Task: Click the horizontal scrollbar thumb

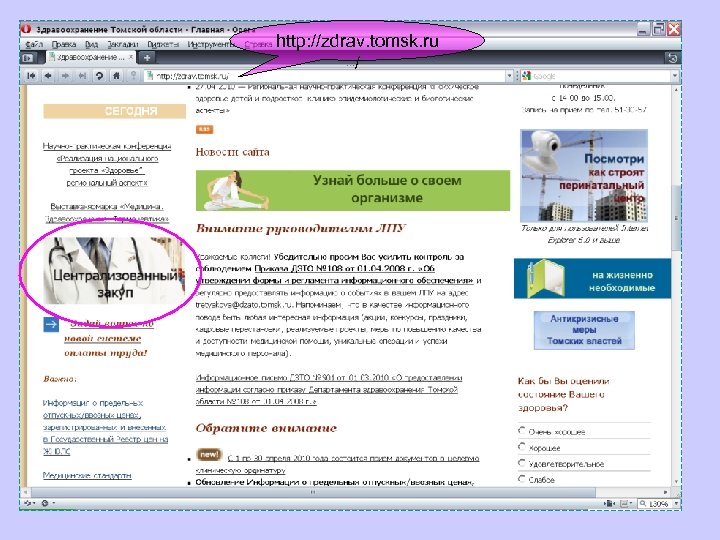Action: pos(312,492)
